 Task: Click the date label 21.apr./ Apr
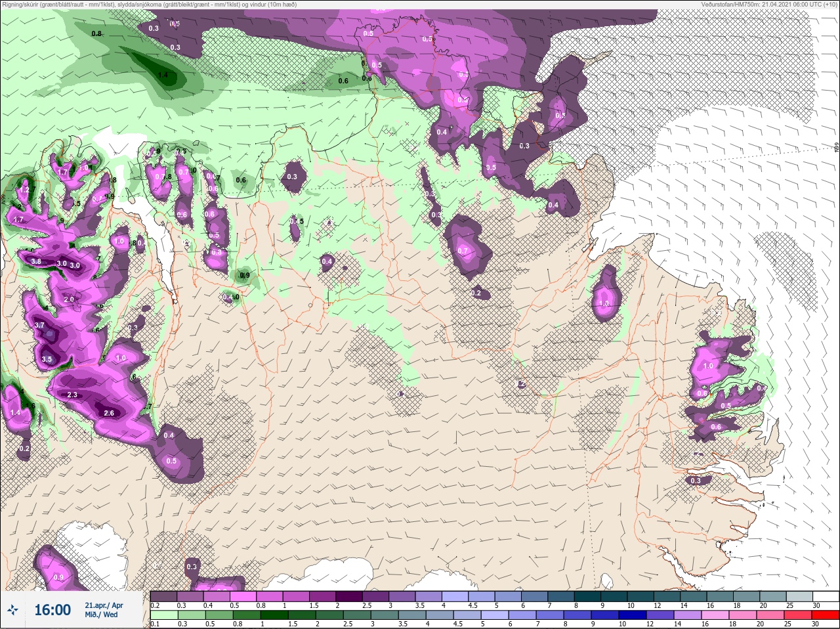[x=104, y=605]
